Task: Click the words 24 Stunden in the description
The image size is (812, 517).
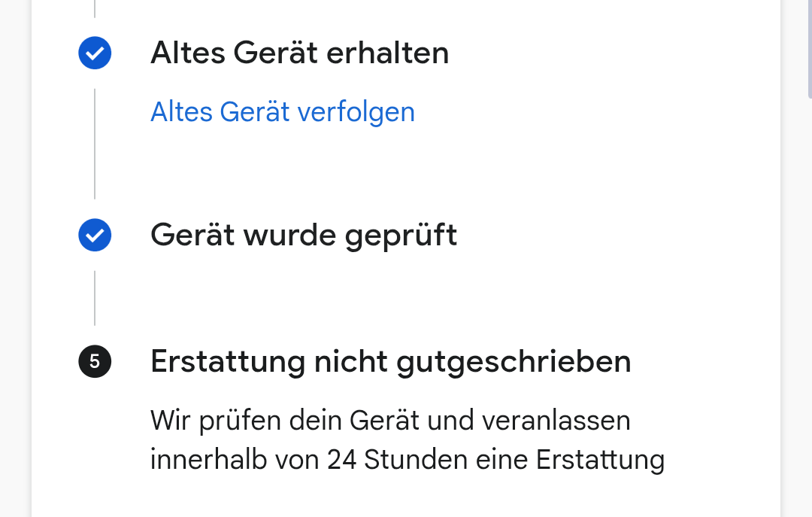Action: [x=397, y=460]
